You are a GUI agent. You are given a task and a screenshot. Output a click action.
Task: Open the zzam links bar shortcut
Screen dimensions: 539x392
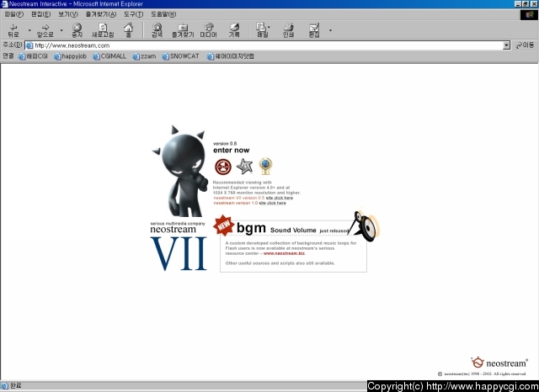point(144,56)
